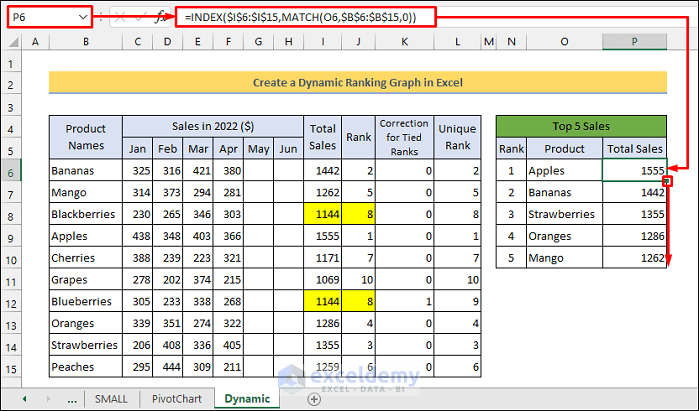Select 'Strawberries' in Top 5 Sales table
Screen dimensions: 699x411
click(x=564, y=214)
